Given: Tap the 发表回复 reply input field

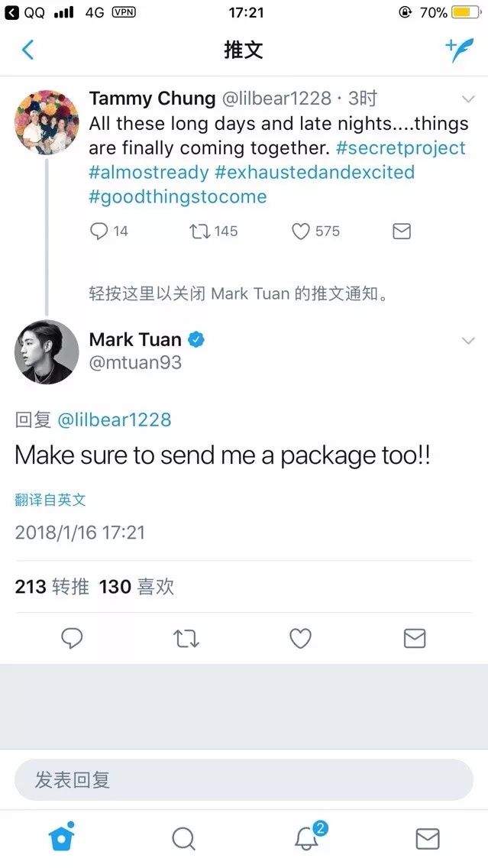Looking at the screenshot, I should (244, 779).
